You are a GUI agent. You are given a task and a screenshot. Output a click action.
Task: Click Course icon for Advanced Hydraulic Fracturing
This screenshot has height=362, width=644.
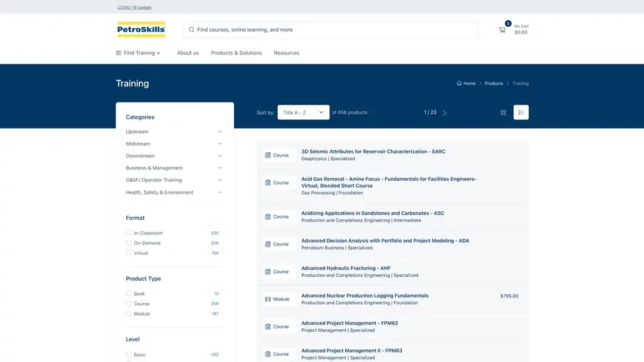pyautogui.click(x=268, y=271)
